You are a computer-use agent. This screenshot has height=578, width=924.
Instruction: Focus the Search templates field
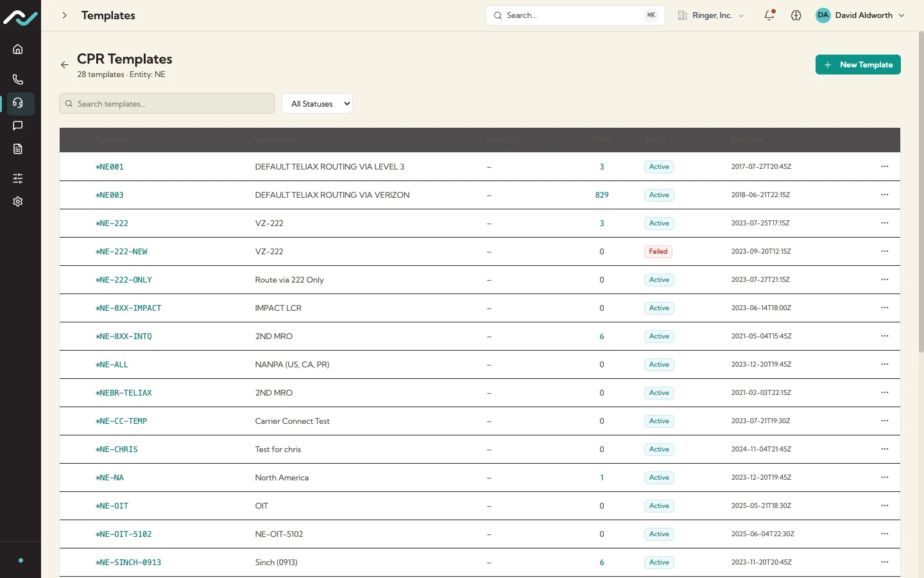coord(167,103)
